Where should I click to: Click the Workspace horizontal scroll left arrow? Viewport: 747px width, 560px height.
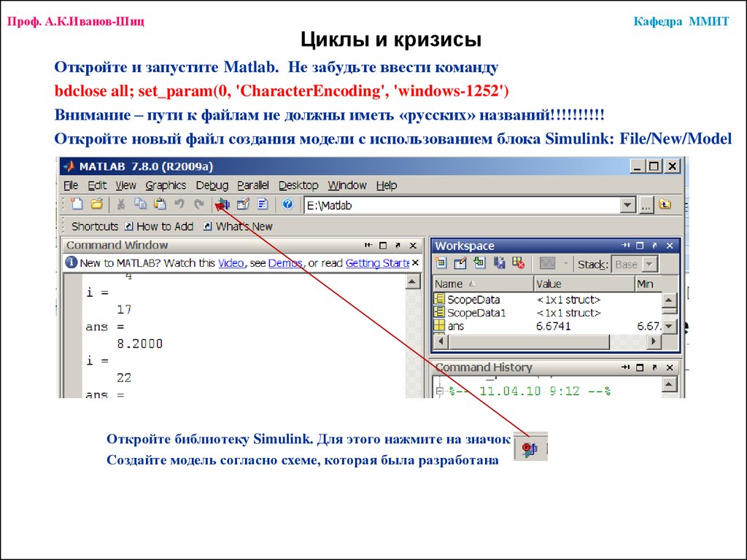440,341
